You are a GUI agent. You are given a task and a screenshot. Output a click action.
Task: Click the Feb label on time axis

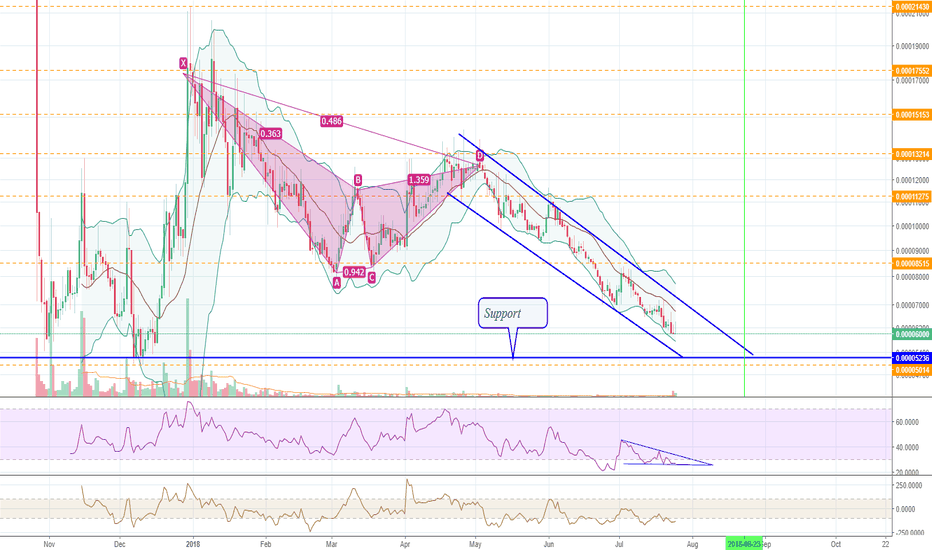pyautogui.click(x=266, y=543)
